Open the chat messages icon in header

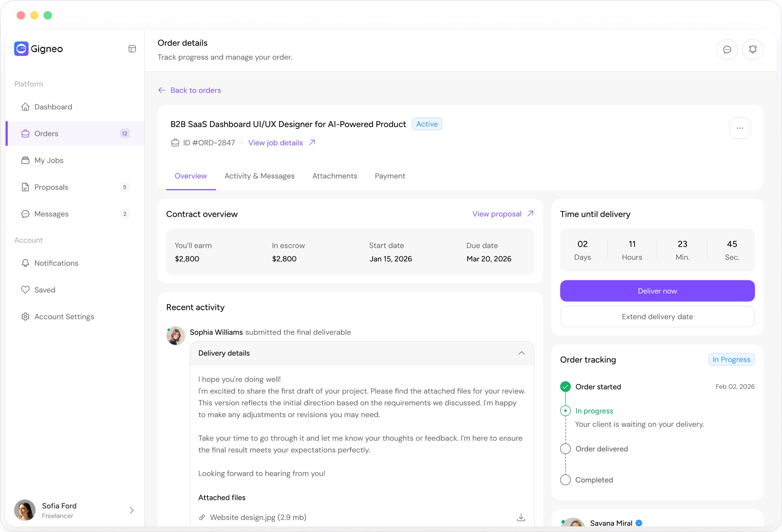coord(727,49)
